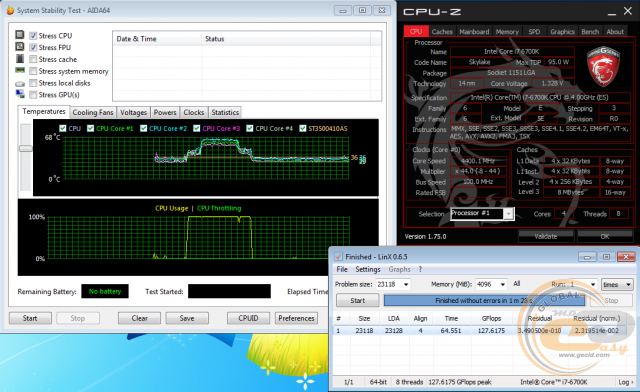Screen dimensions: 640x392
Task: Toggle the ST3500410AS graph checkbox
Action: [302, 128]
